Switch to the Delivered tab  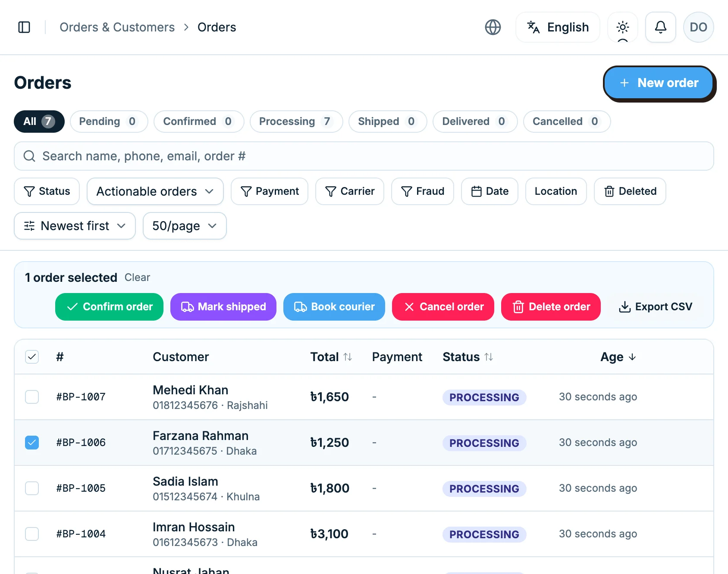pyautogui.click(x=475, y=122)
